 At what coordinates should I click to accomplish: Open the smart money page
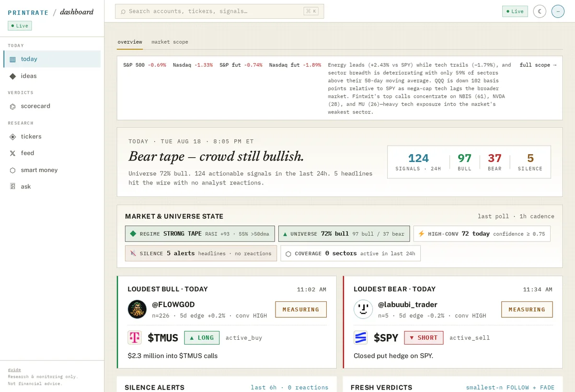[52, 170]
